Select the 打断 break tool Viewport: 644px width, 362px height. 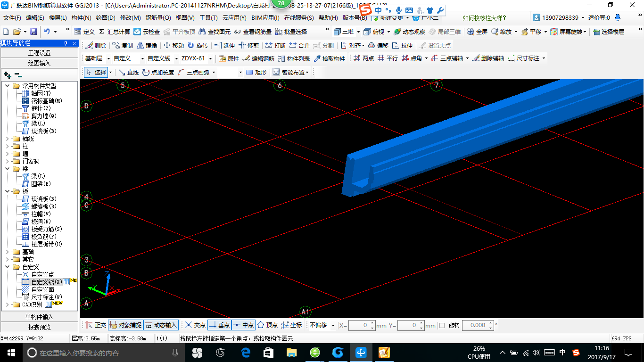(x=275, y=45)
